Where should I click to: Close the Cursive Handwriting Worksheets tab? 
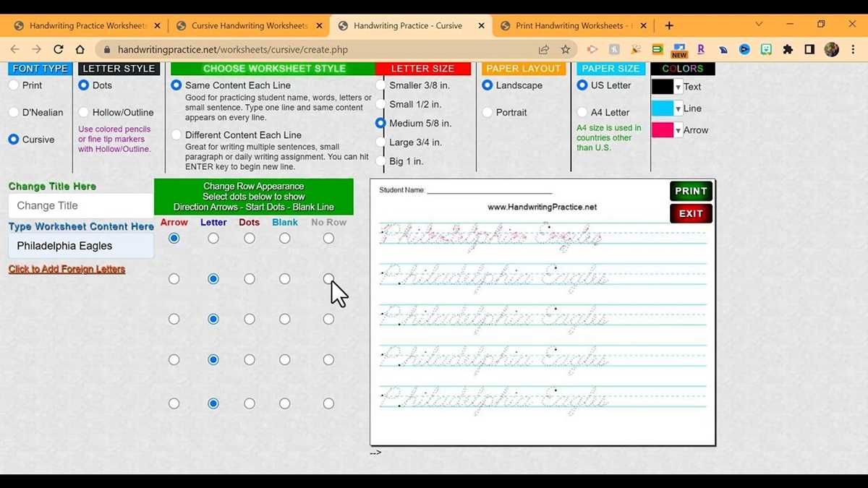(x=320, y=25)
